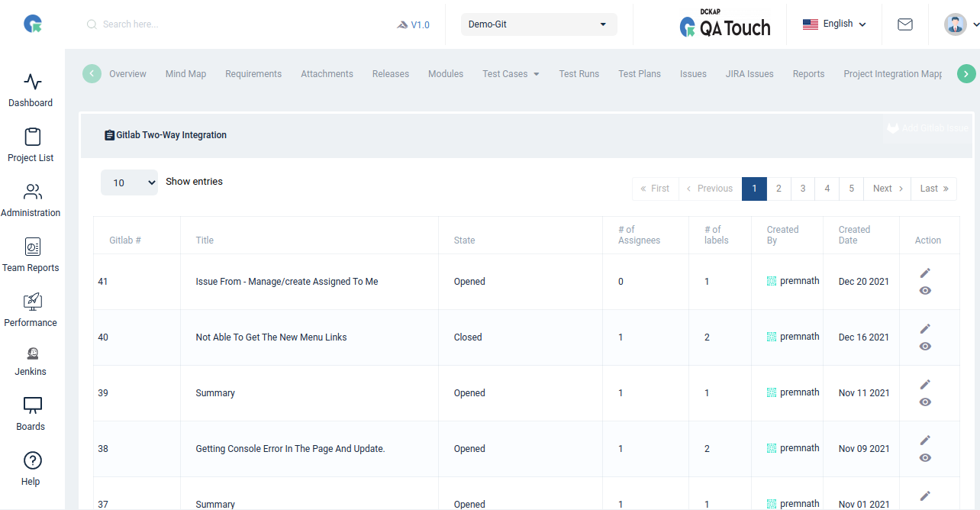Image resolution: width=980 pixels, height=510 pixels.
Task: Click the search input field
Action: (x=153, y=24)
